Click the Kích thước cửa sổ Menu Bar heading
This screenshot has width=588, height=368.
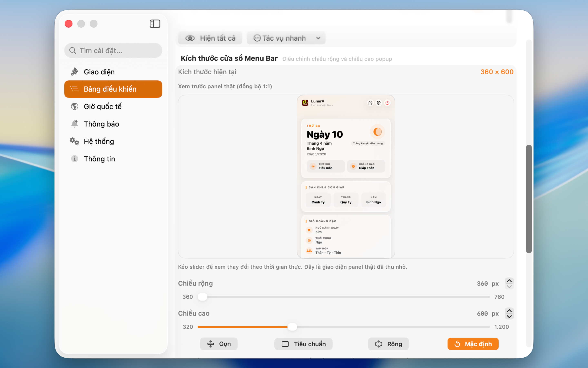[x=229, y=58]
